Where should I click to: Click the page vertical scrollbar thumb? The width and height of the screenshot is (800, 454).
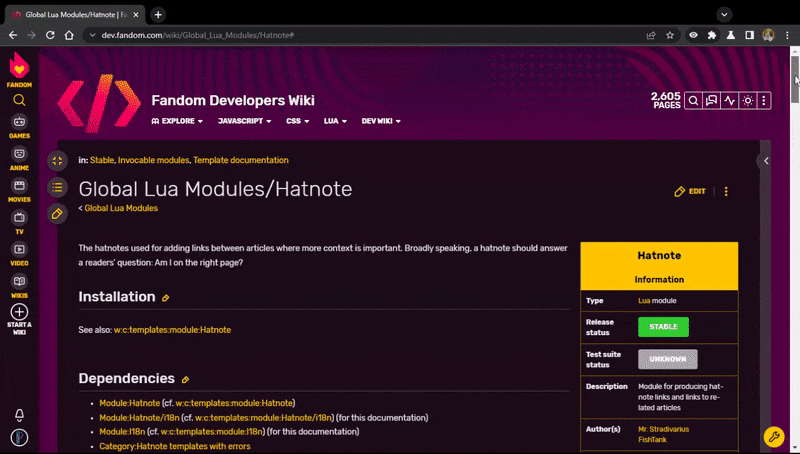click(x=795, y=79)
